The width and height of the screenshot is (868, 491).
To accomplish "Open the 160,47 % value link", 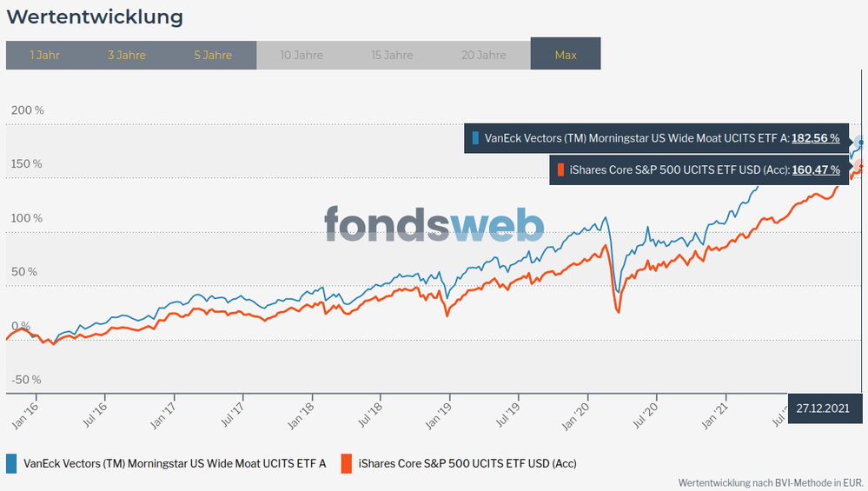I will click(x=815, y=170).
